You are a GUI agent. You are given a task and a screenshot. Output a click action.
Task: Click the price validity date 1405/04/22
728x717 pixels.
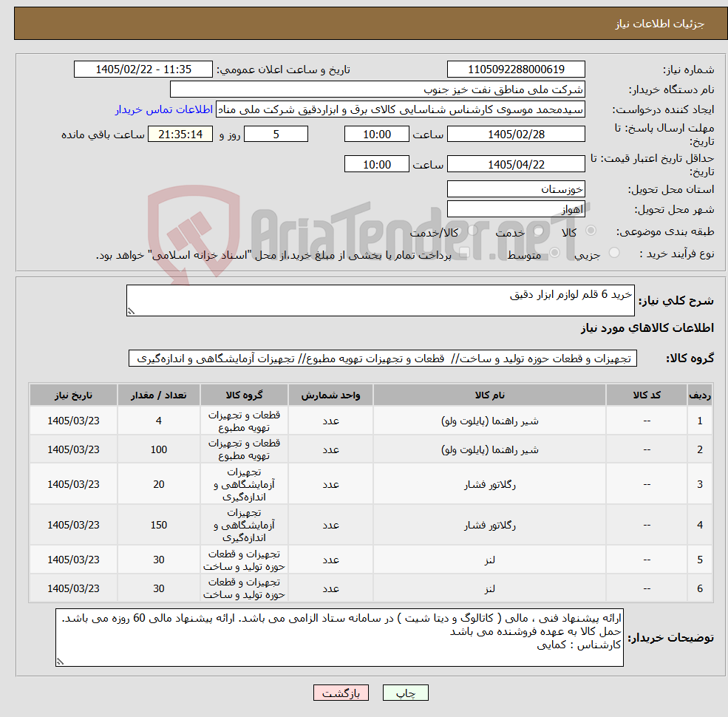click(x=516, y=164)
